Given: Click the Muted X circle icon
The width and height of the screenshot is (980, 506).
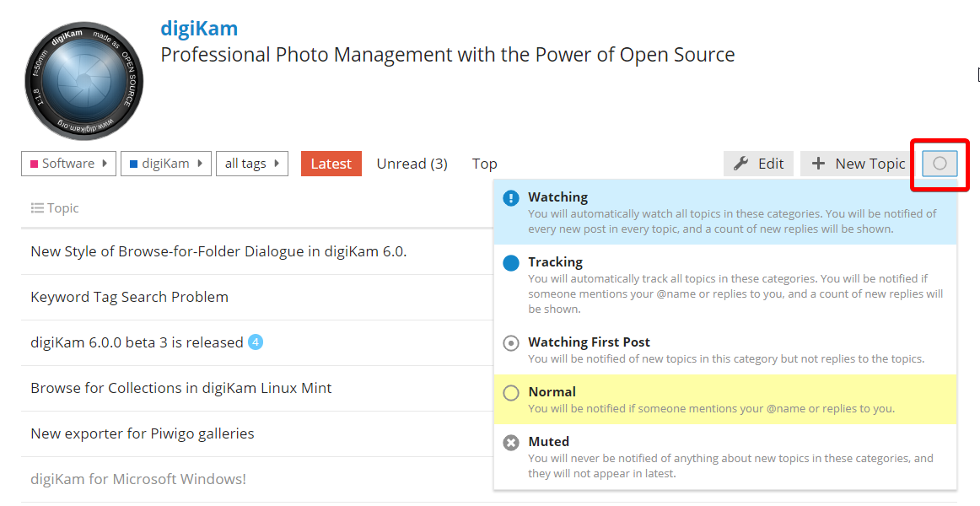Looking at the screenshot, I should (x=511, y=443).
